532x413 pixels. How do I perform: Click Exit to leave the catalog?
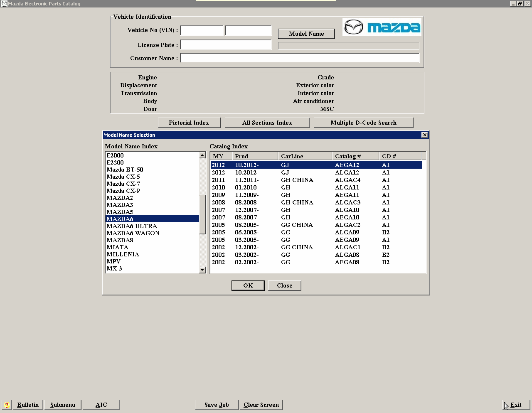516,405
